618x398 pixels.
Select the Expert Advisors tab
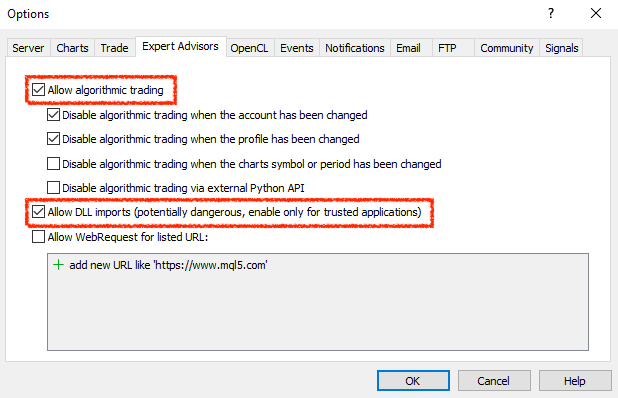click(x=181, y=46)
